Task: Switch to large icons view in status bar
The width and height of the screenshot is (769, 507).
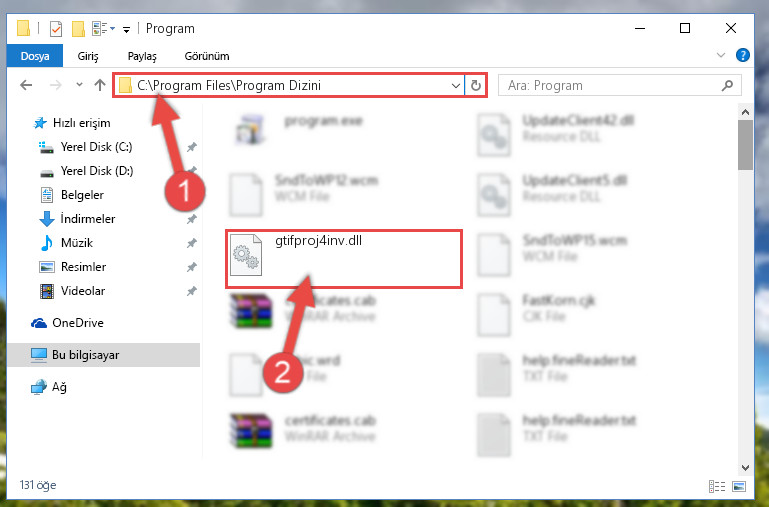Action: click(x=739, y=486)
